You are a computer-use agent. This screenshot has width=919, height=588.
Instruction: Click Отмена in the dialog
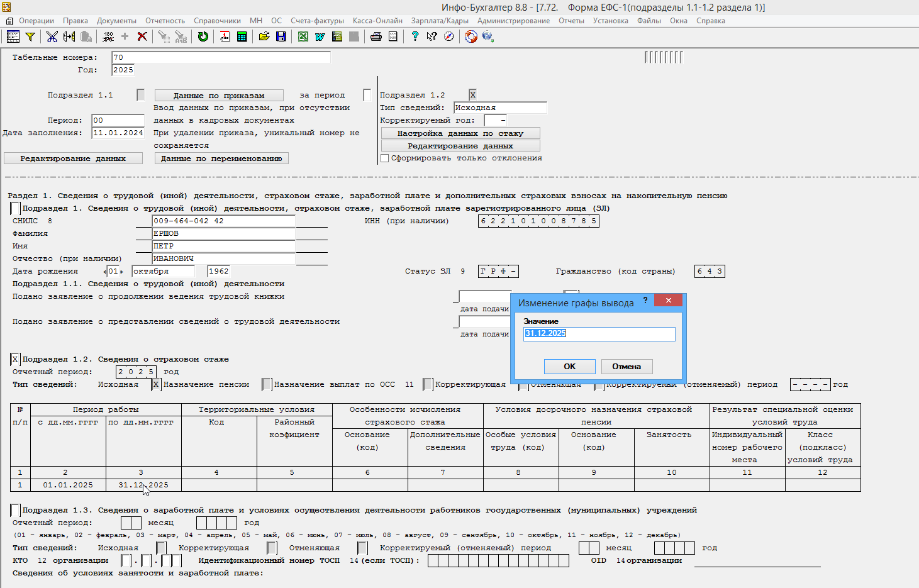[x=627, y=366]
